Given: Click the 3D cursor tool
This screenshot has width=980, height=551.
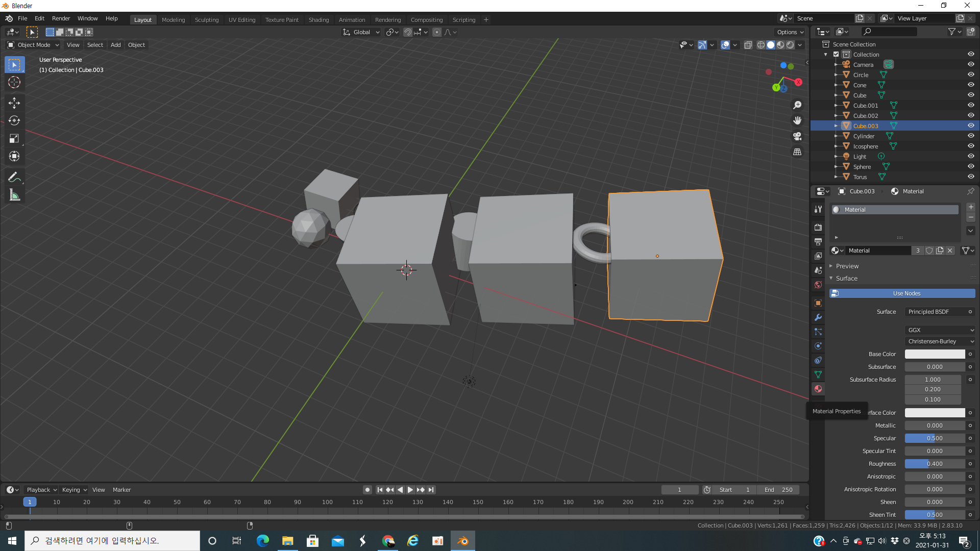Looking at the screenshot, I should coord(14,82).
